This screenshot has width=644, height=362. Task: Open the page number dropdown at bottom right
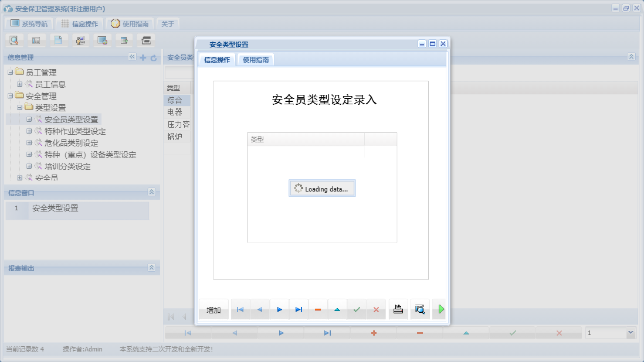click(631, 332)
